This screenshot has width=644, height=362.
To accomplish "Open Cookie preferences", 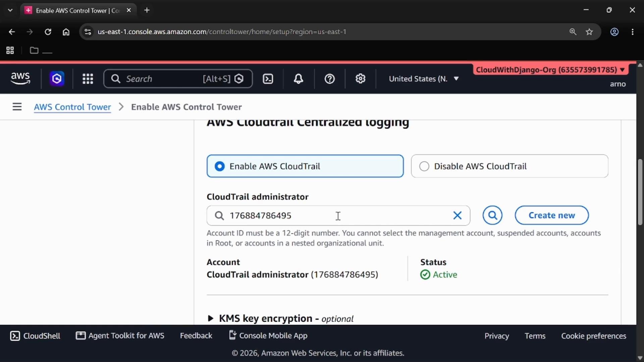I will [x=594, y=336].
